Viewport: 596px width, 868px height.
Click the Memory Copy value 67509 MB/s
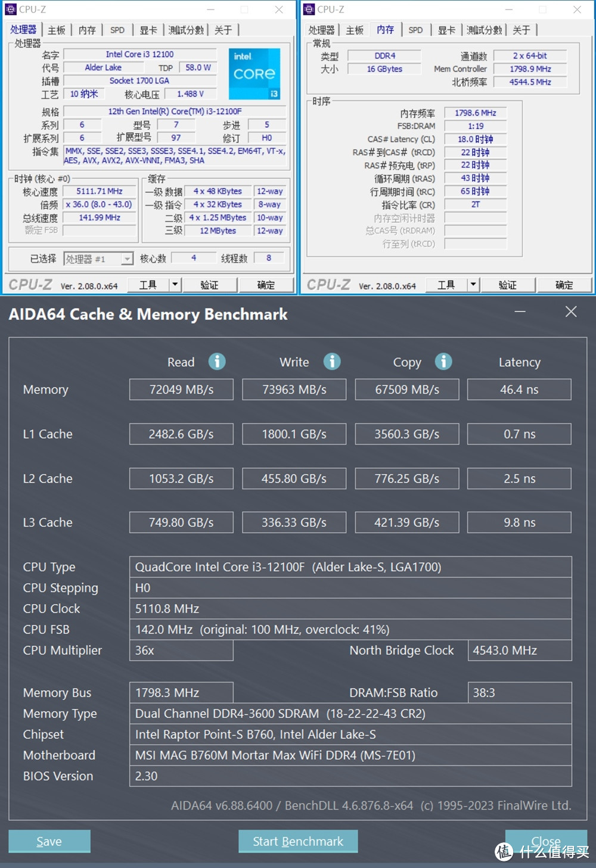pyautogui.click(x=407, y=390)
